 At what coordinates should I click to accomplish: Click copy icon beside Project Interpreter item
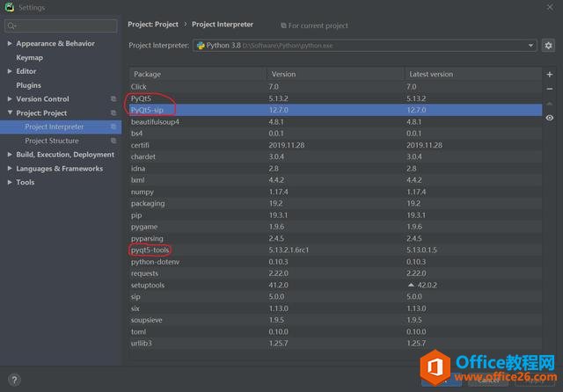point(113,127)
